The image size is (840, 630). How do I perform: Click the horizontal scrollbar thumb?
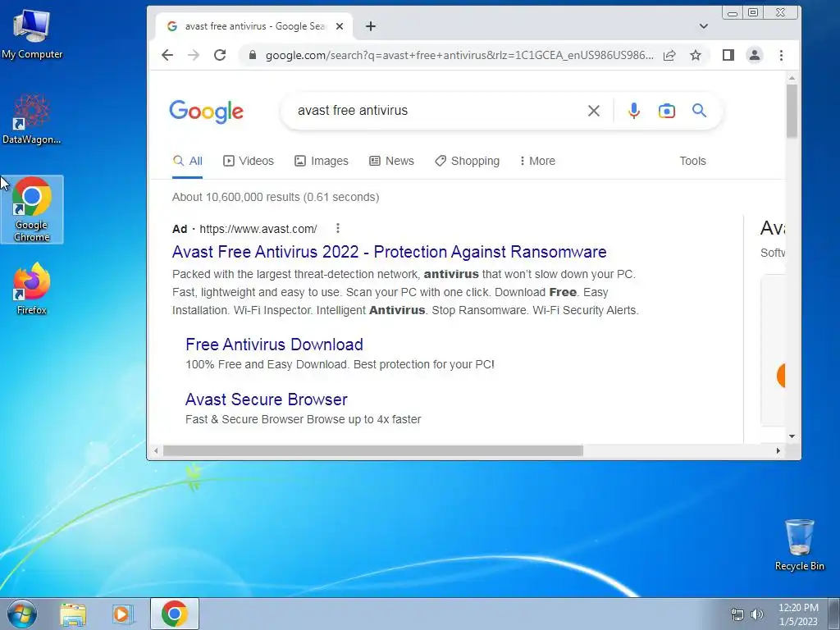pyautogui.click(x=373, y=451)
